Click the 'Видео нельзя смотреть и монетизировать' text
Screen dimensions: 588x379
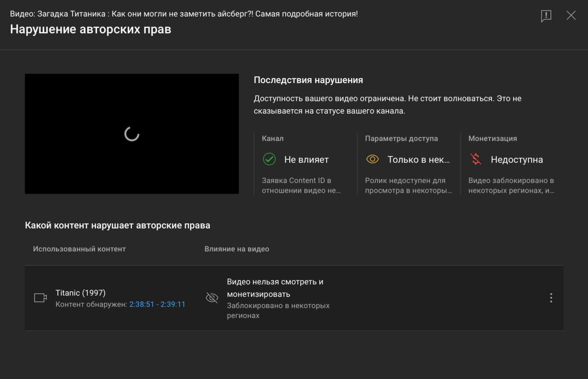275,288
